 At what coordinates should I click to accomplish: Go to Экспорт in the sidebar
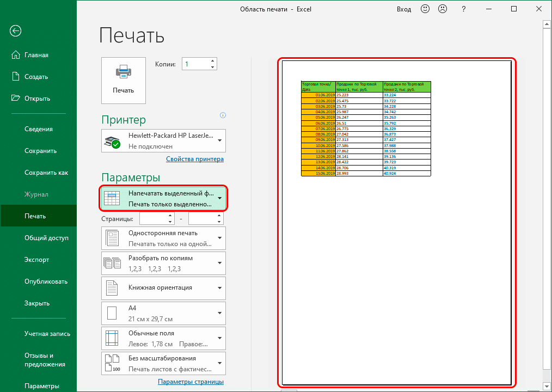36,260
